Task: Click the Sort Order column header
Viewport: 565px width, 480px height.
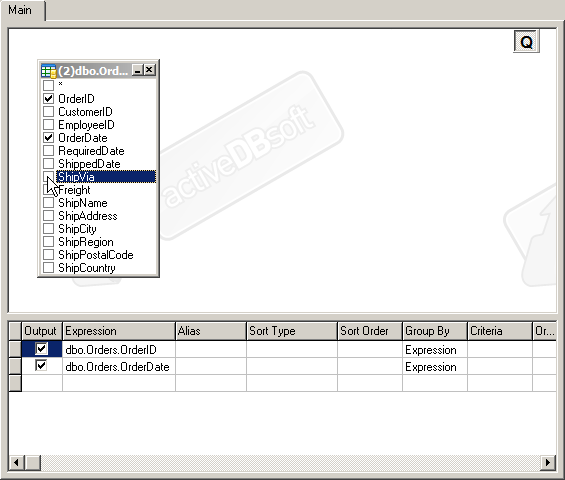Action: click(x=370, y=331)
